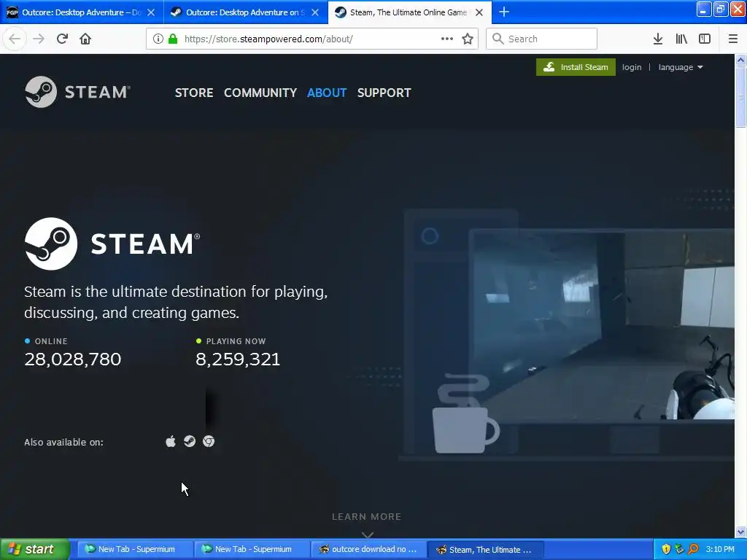Screen dimensions: 747x560
Task: Open the Downloads panel arrow icon
Action: 658,39
